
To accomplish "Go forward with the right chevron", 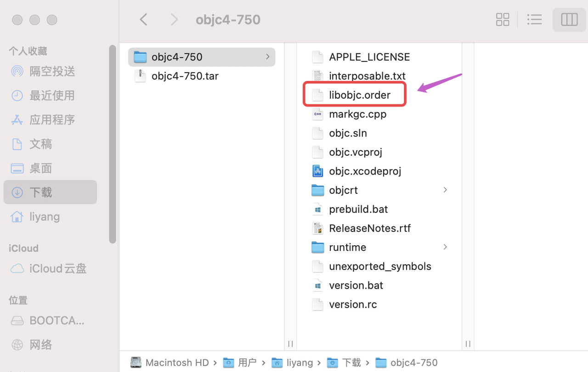I will (174, 19).
